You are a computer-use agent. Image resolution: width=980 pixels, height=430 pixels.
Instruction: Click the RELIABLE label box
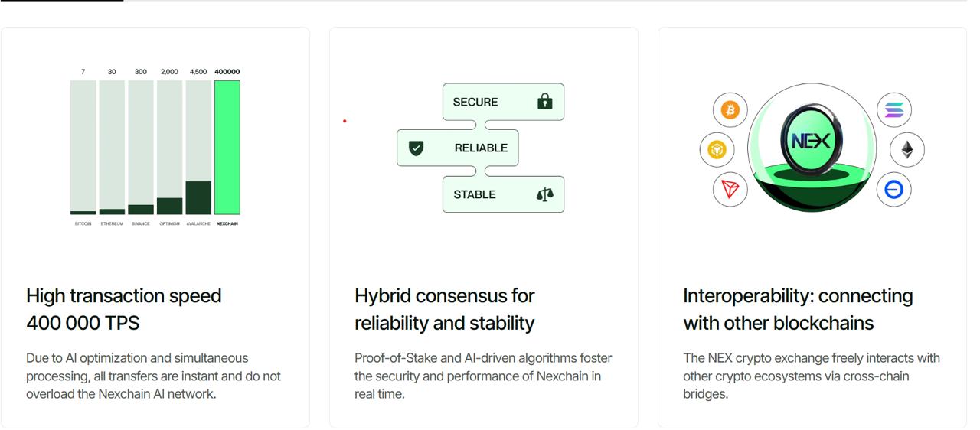click(x=457, y=148)
